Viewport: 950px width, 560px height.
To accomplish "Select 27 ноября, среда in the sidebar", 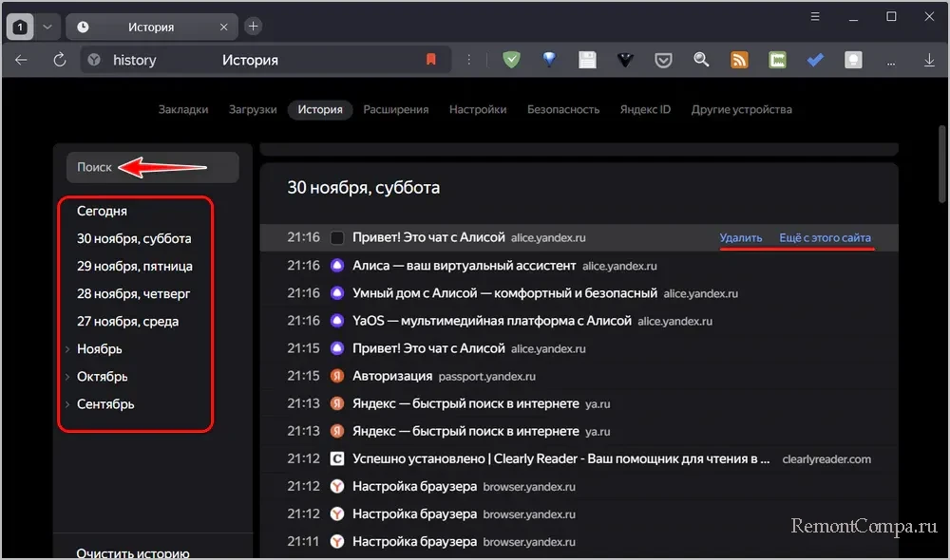I will [127, 322].
